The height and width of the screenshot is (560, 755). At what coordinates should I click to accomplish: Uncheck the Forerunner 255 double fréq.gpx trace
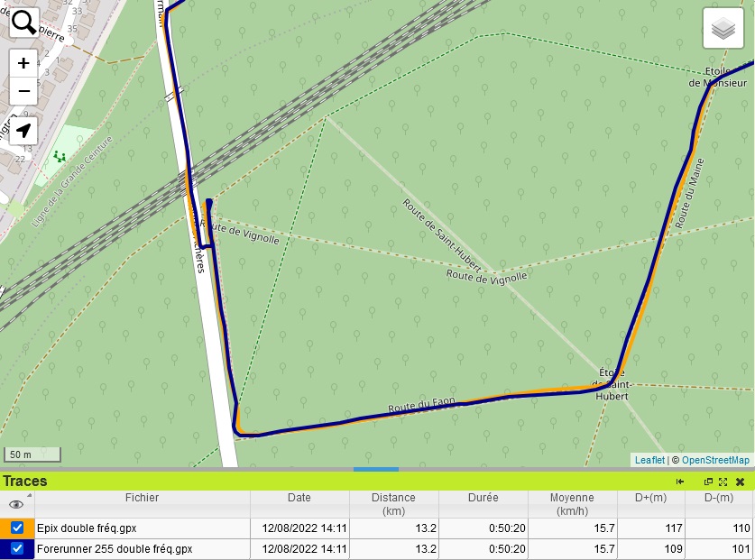coord(17,548)
